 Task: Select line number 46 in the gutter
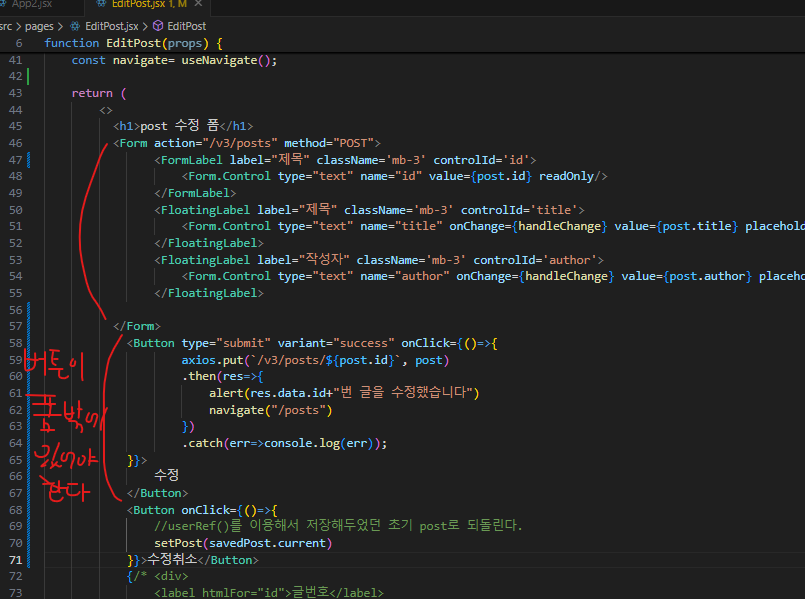[15, 143]
